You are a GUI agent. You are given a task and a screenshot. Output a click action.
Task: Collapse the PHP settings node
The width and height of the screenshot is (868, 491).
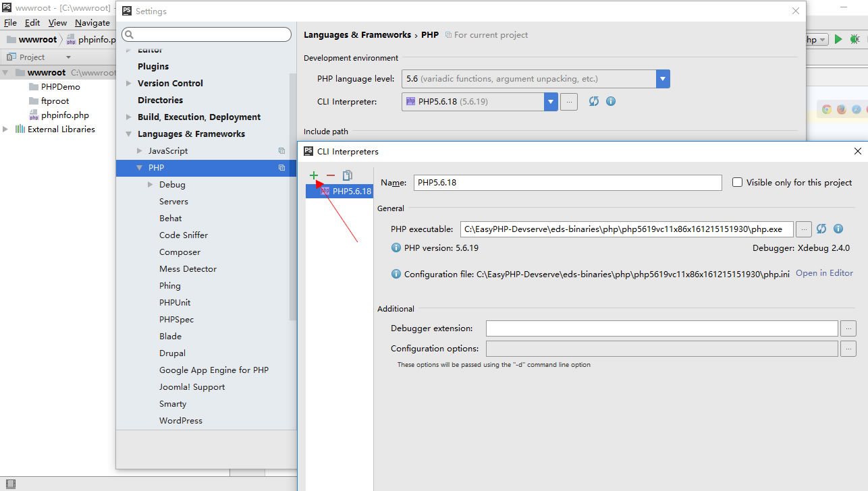click(x=140, y=168)
